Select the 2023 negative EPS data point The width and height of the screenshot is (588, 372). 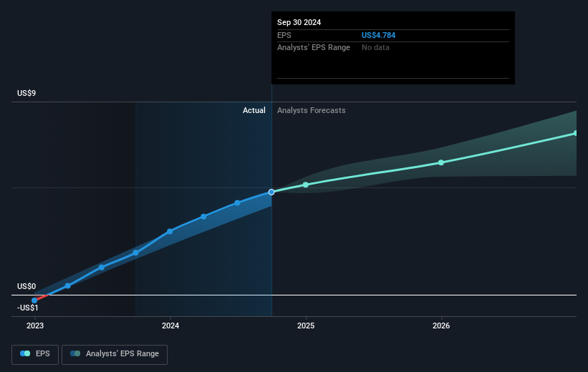coord(34,300)
